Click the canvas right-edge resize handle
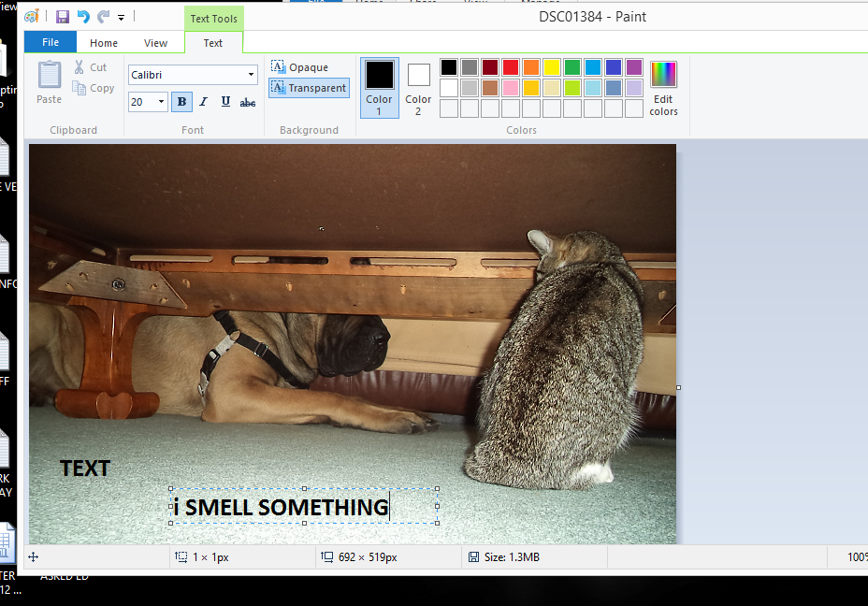The height and width of the screenshot is (606, 868). click(679, 387)
